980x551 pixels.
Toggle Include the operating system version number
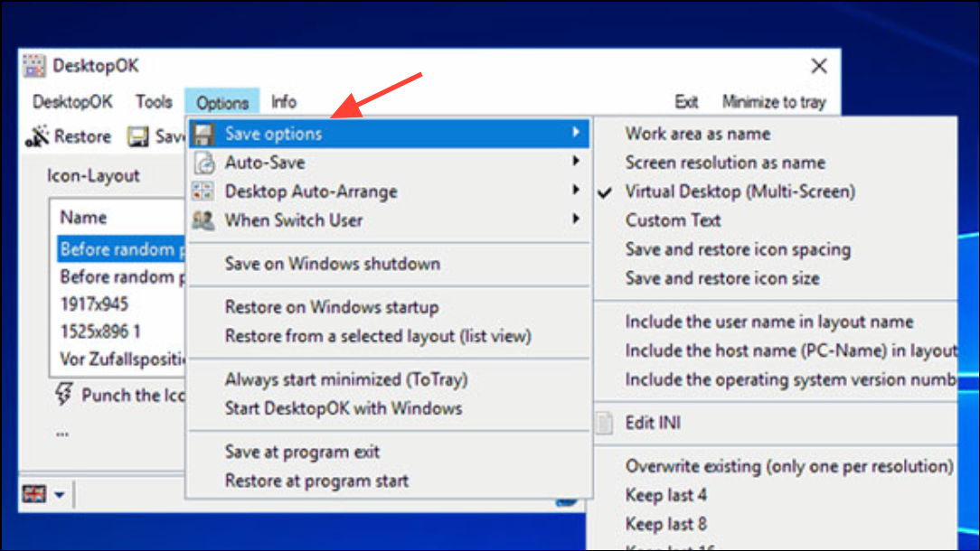(791, 379)
